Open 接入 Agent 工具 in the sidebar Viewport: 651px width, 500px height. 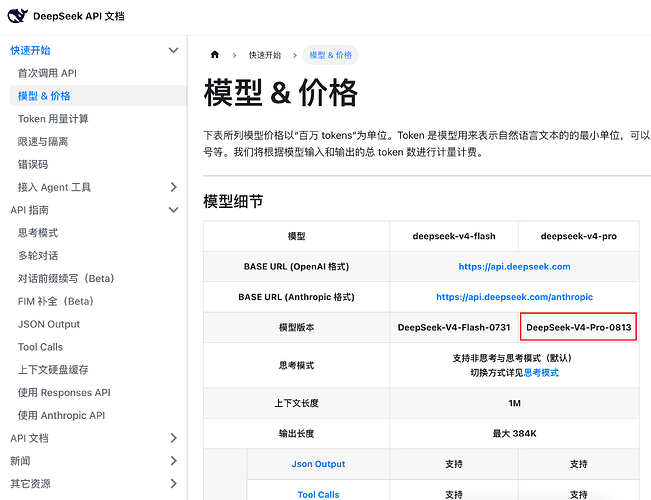54,187
